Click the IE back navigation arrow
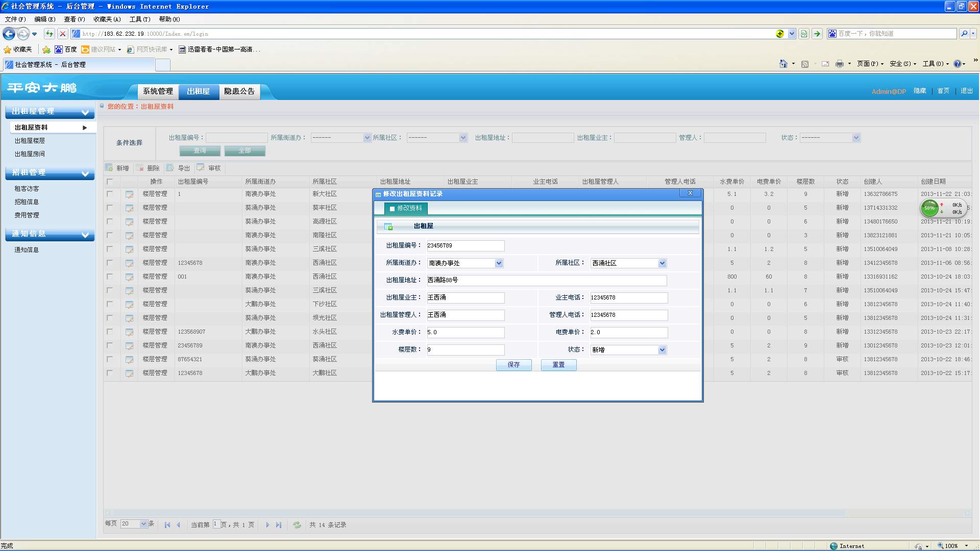This screenshot has height=551, width=980. pyautogui.click(x=9, y=34)
